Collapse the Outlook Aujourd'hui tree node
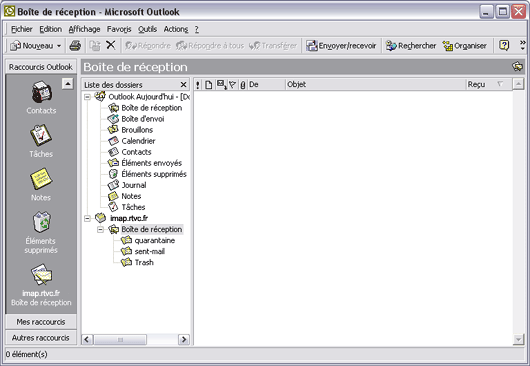The width and height of the screenshot is (530, 366). click(87, 97)
